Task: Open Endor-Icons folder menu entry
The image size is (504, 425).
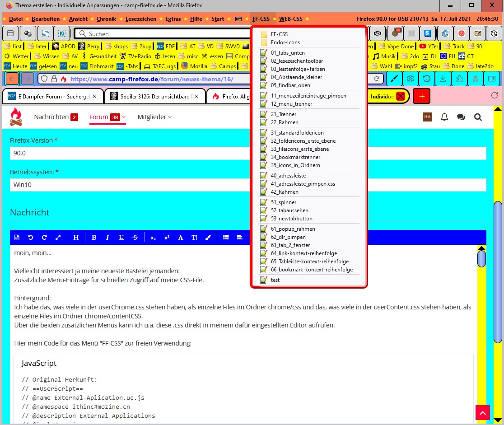Action: pos(308,42)
